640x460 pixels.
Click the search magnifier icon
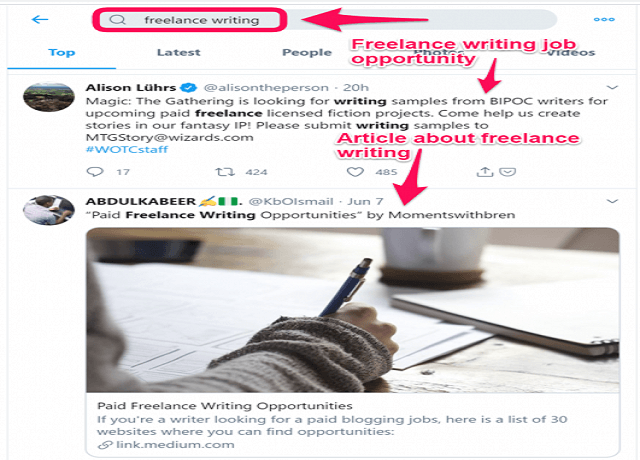(x=118, y=20)
